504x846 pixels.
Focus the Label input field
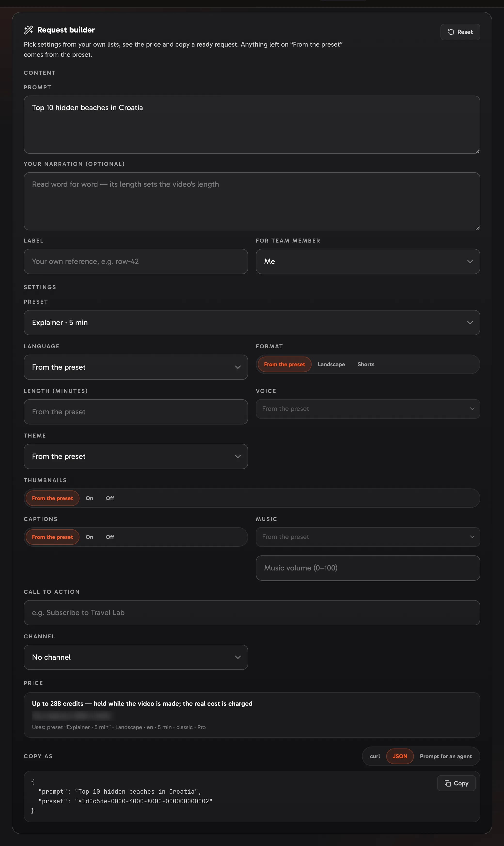[x=135, y=261]
